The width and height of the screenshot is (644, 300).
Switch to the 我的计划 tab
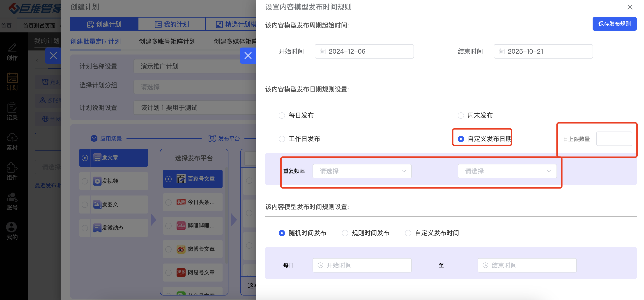pos(172,24)
